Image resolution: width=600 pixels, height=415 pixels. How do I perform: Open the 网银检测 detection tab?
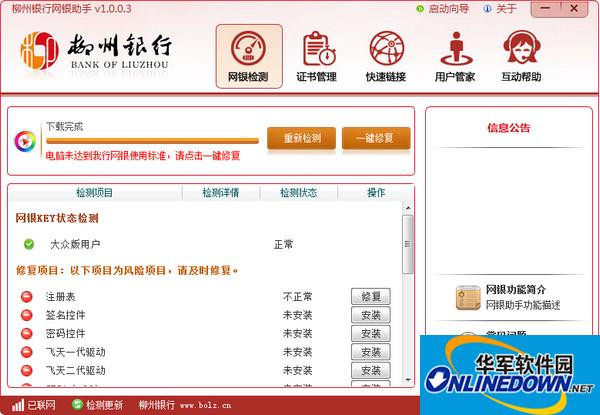[x=249, y=56]
